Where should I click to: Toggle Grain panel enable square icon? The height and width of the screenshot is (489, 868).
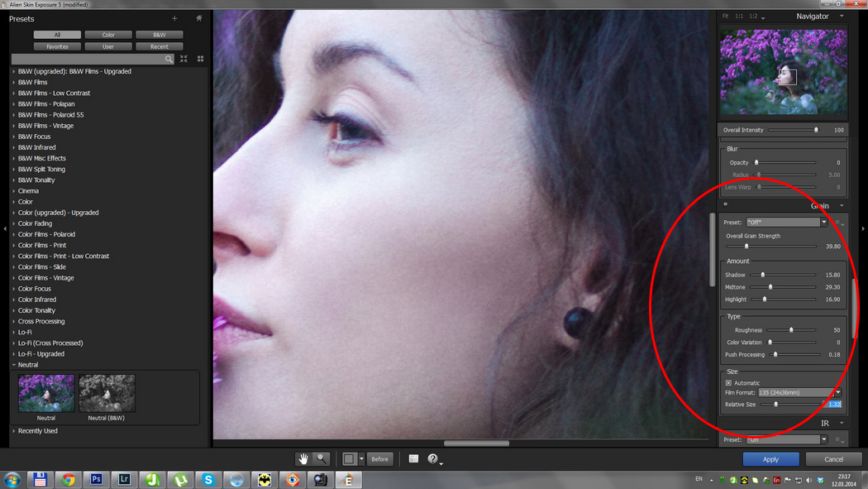click(725, 204)
